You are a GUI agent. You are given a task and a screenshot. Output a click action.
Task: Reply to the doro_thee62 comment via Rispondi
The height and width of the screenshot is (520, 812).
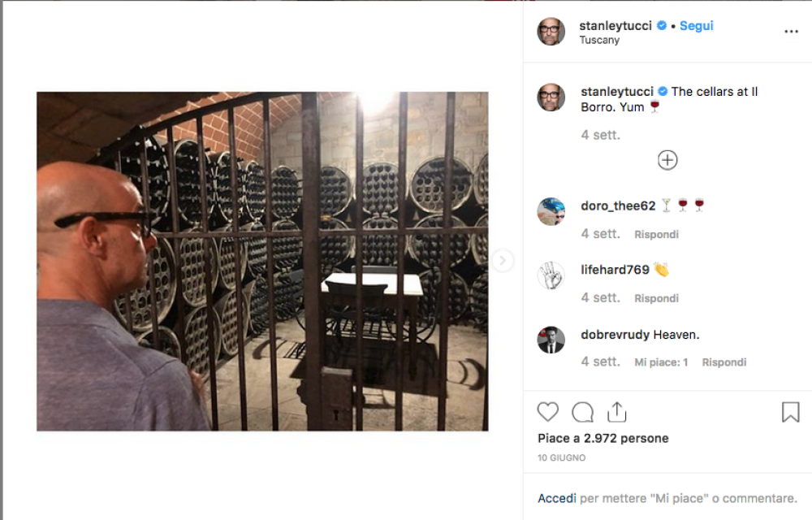point(656,235)
